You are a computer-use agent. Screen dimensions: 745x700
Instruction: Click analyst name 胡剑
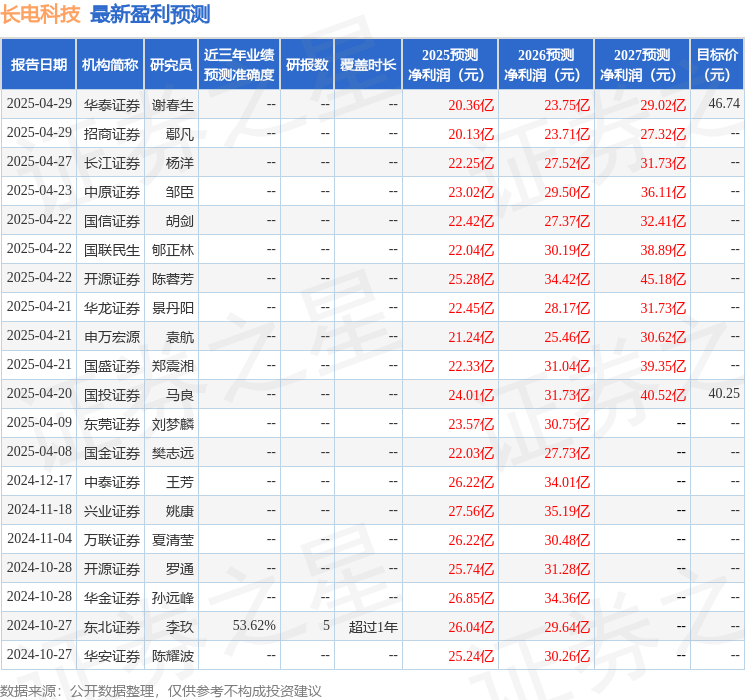click(x=180, y=221)
